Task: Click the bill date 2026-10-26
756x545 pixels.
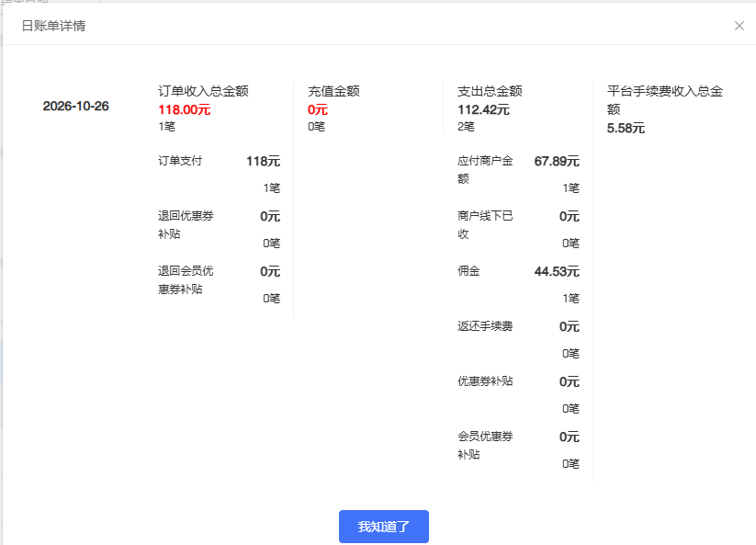Action: pos(75,106)
